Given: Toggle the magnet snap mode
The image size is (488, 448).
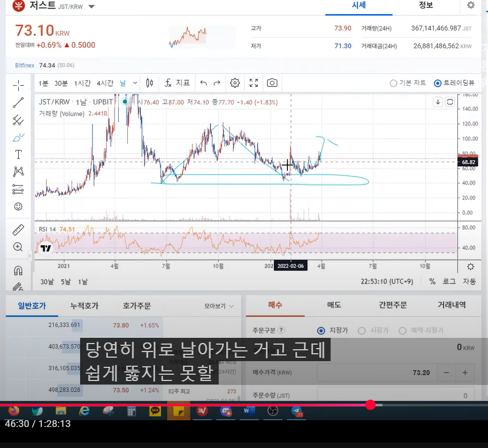Looking at the screenshot, I should [x=18, y=270].
